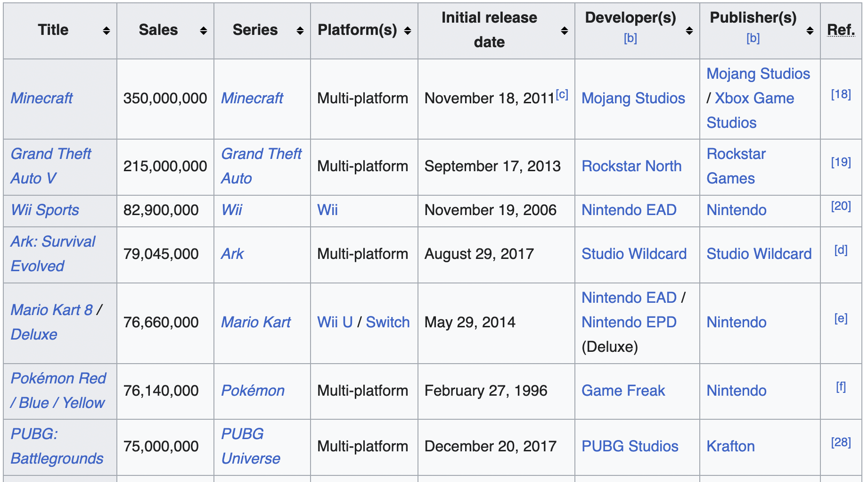Sort table by Developer(s) column arrows

click(x=689, y=31)
